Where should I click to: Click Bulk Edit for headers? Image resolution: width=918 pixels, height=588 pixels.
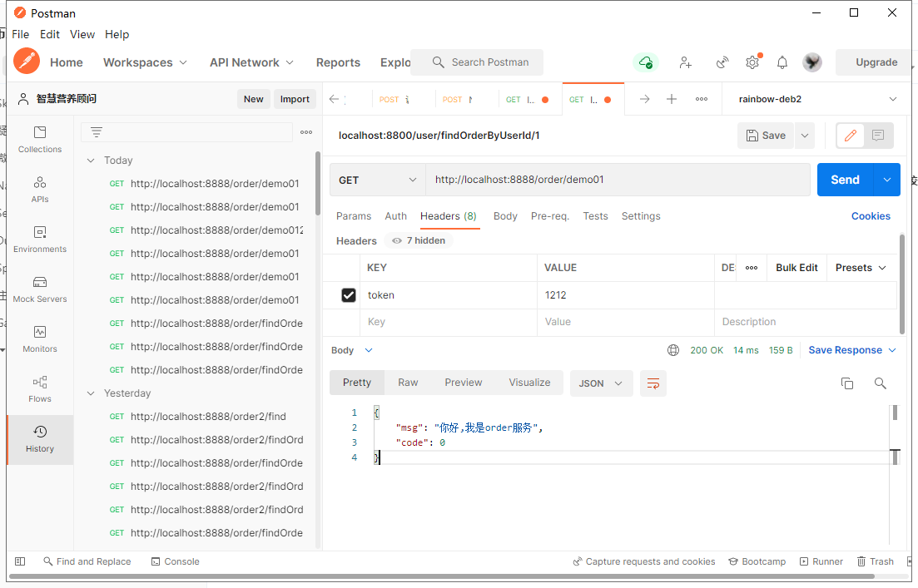pos(796,267)
